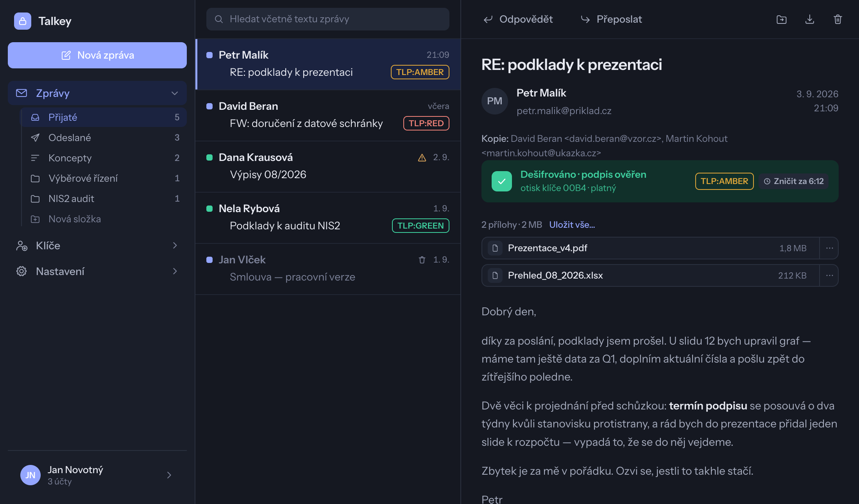Click the file icon of Prezentace_v4.pdf

[495, 248]
